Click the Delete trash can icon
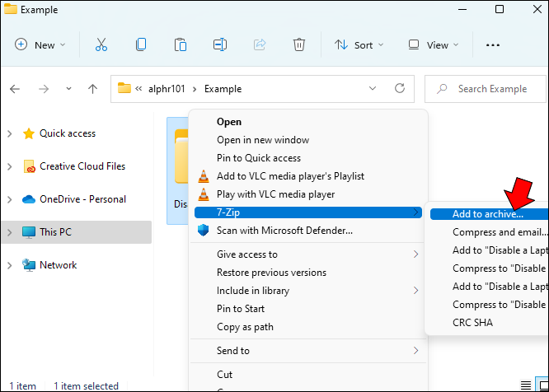This screenshot has width=549, height=392. pyautogui.click(x=299, y=45)
